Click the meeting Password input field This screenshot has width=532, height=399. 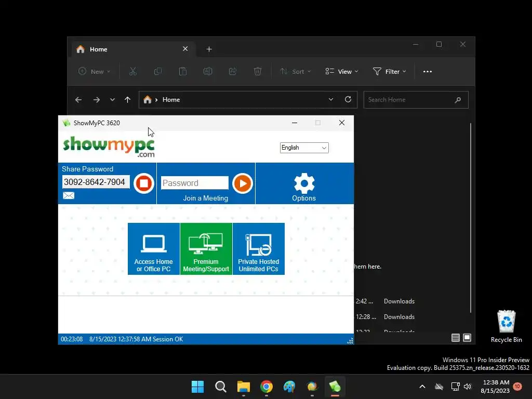[195, 183]
